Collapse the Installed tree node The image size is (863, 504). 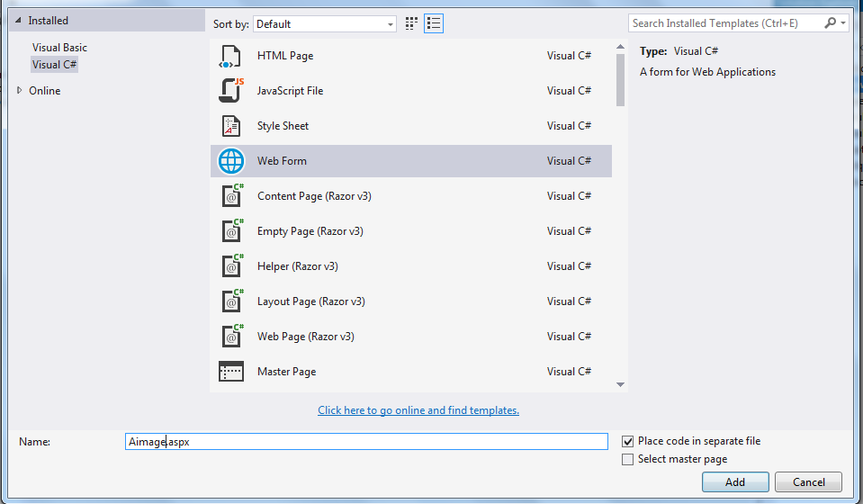(x=18, y=21)
